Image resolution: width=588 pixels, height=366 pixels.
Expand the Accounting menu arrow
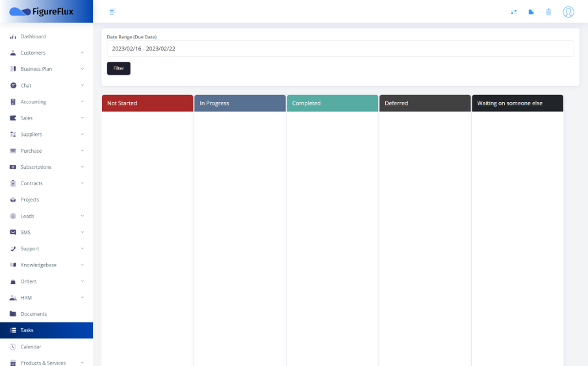pyautogui.click(x=83, y=102)
